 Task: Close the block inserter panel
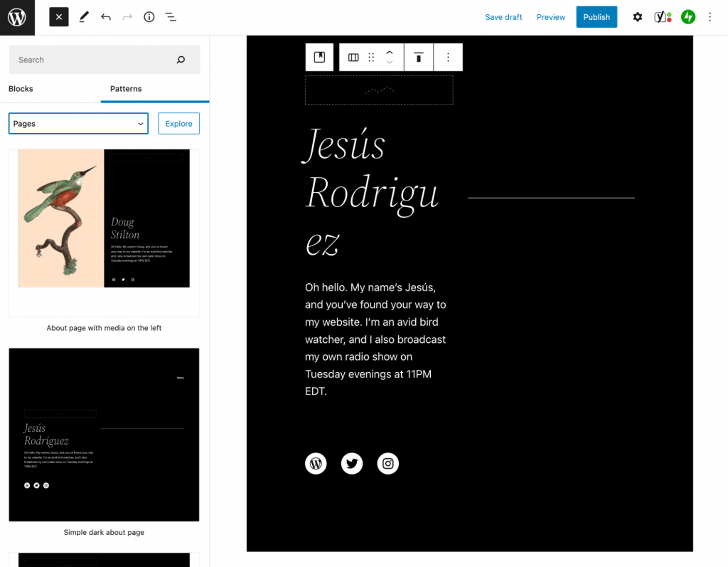pos(59,17)
